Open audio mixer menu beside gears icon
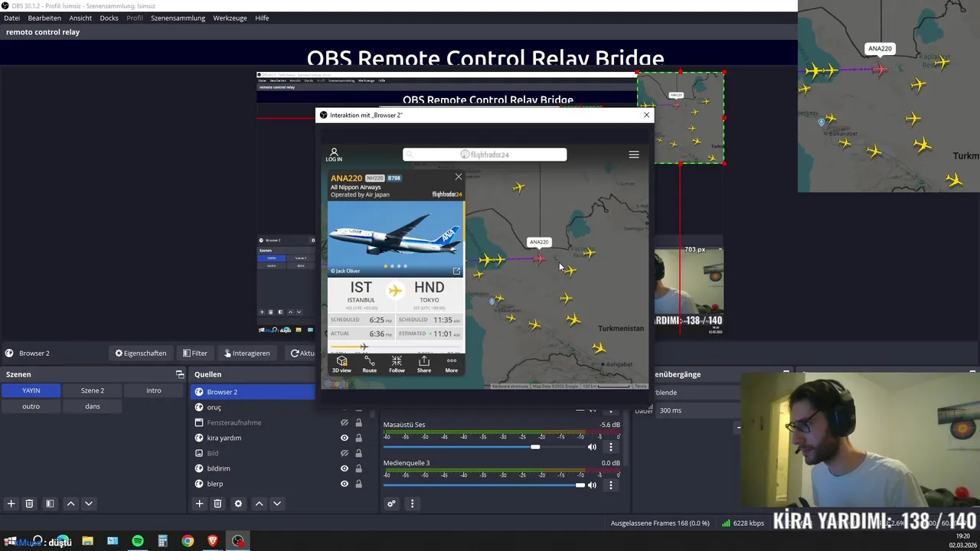 tap(412, 504)
